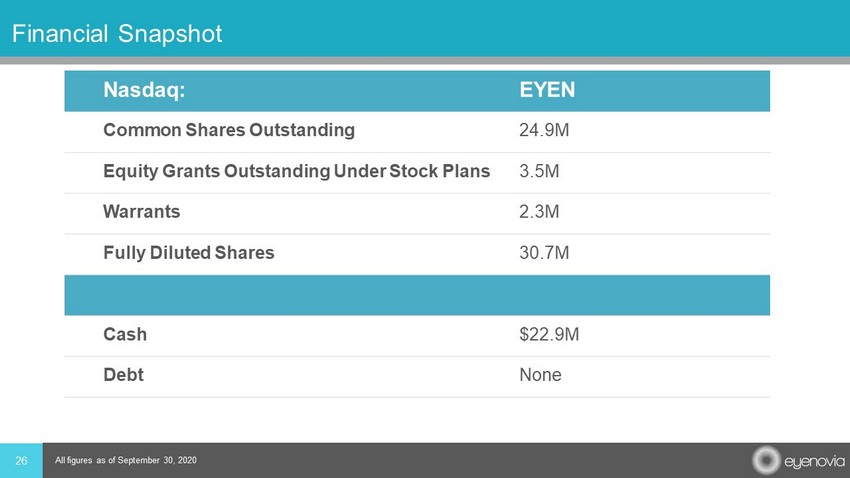This screenshot has width=850, height=478.
Task: Click the empty teal divider bar
Action: pyautogui.click(x=416, y=295)
